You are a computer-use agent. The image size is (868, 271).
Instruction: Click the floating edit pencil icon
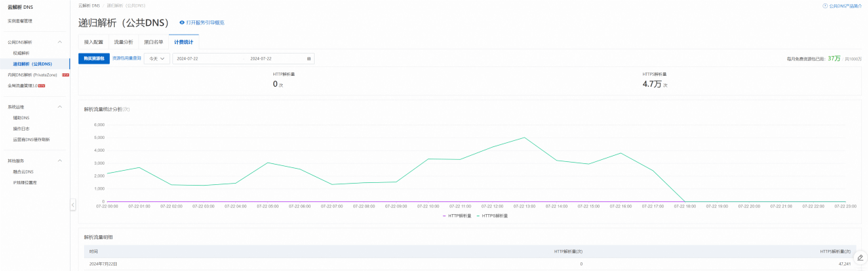pyautogui.click(x=860, y=257)
